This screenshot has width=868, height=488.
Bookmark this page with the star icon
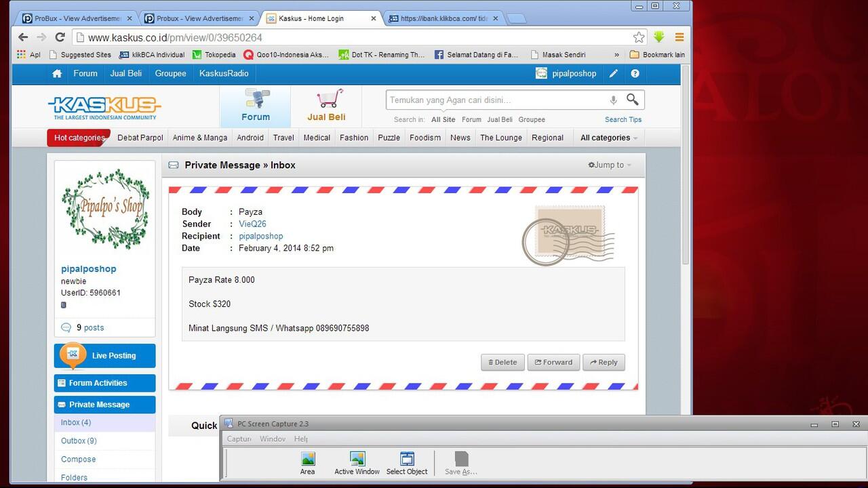coord(639,37)
